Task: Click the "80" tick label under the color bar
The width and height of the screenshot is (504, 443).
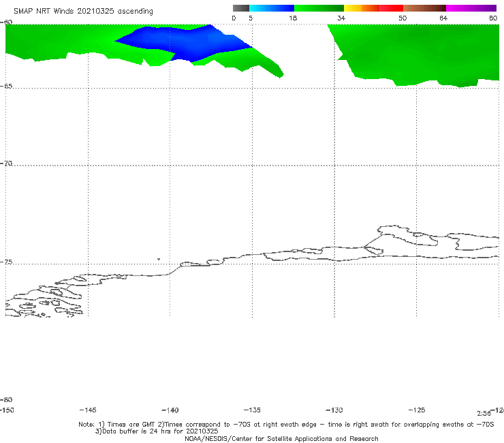Action: (493, 18)
